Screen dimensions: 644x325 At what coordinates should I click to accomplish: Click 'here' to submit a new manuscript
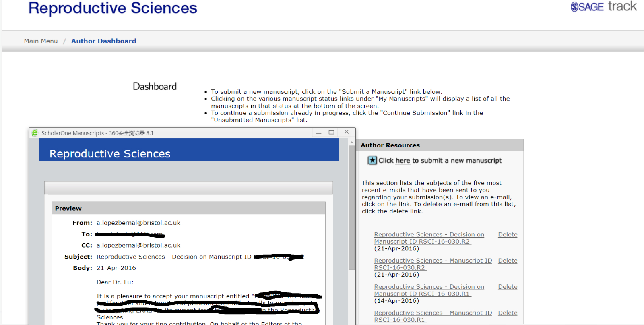[402, 161]
